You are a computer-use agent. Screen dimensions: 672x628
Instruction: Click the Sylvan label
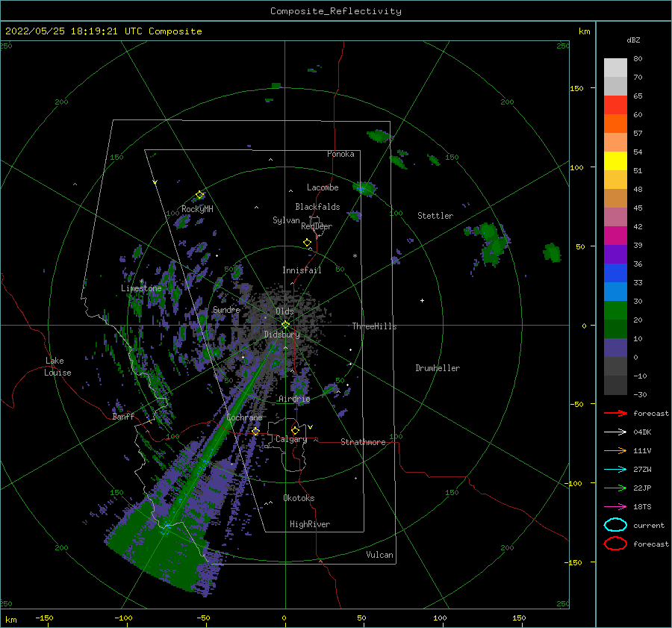tap(286, 220)
